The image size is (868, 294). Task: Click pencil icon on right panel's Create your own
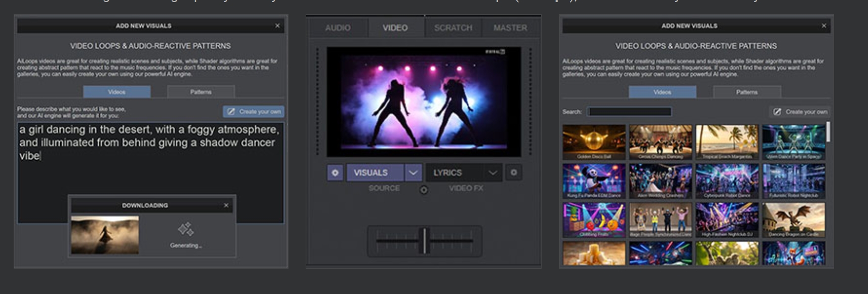777,112
